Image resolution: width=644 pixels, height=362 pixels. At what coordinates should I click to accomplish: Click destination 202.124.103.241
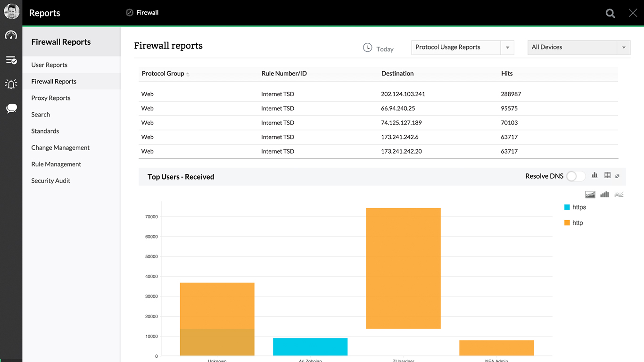(x=403, y=94)
